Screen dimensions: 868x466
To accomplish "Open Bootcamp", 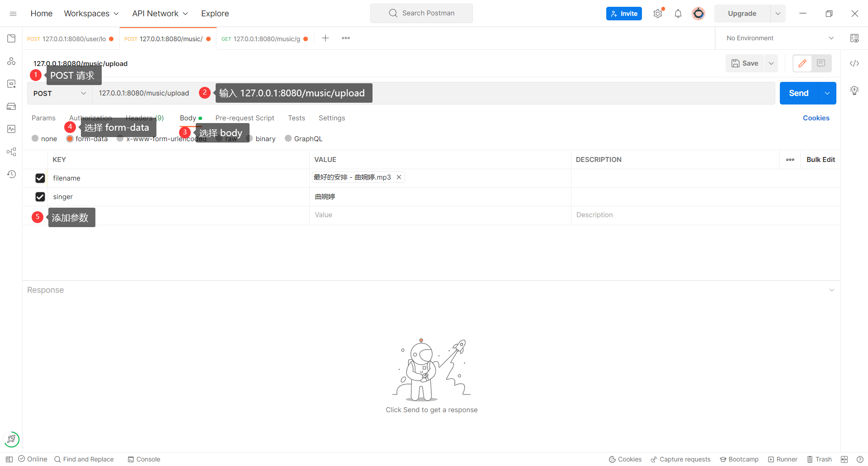I will [x=739, y=459].
